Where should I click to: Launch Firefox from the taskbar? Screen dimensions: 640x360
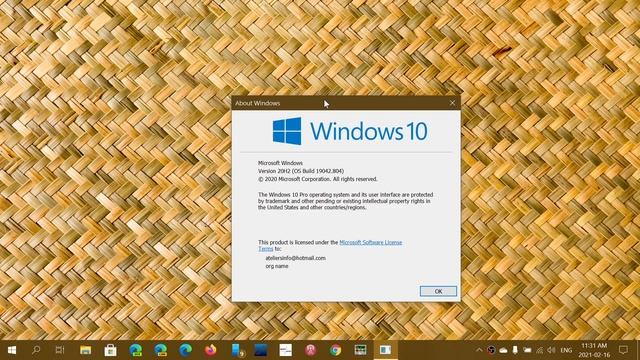point(211,350)
